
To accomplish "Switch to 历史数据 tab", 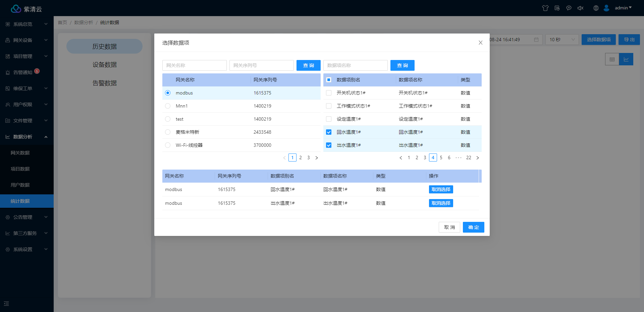I will 104,46.
